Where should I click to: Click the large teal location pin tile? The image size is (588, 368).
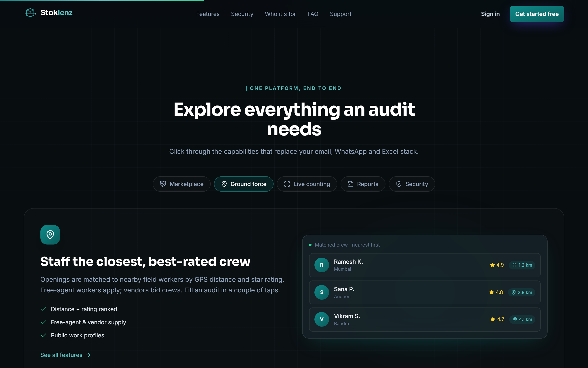pos(50,235)
